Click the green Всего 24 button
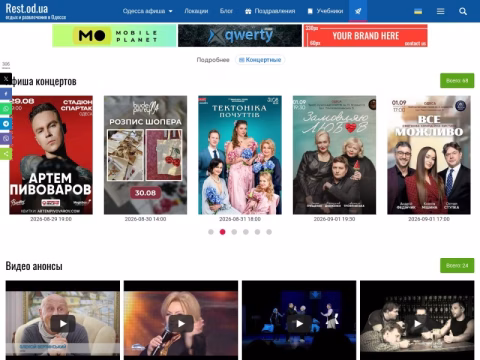Image resolution: width=480 pixels, height=360 pixels. (x=457, y=266)
